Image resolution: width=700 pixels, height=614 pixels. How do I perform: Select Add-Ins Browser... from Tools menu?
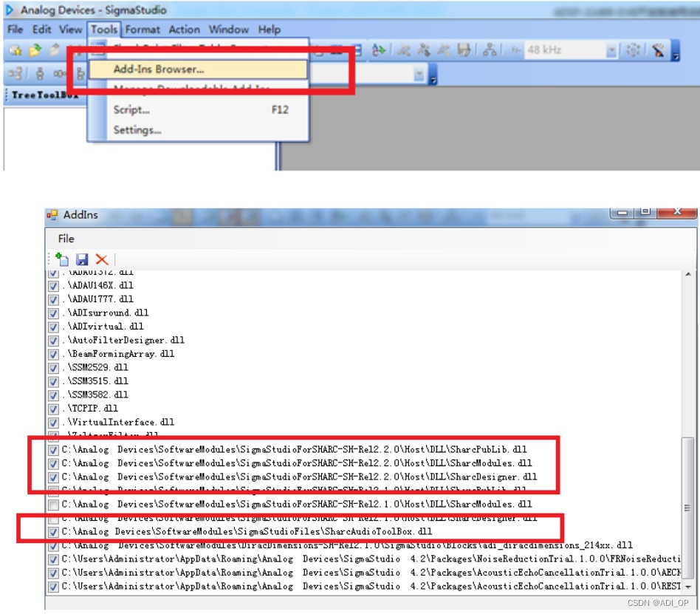coord(198,69)
